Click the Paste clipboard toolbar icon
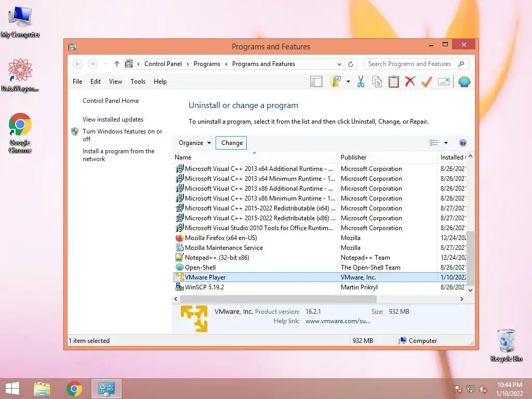This screenshot has width=532, height=399. [x=394, y=82]
